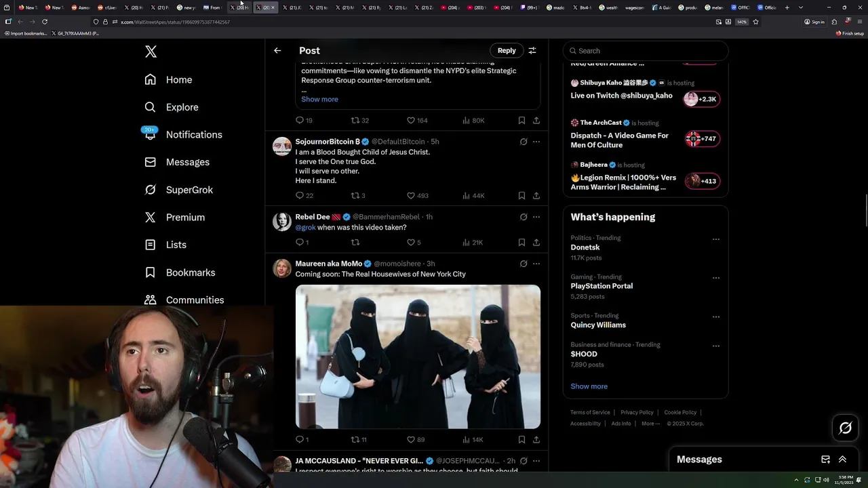Open the floating Grok button
The width and height of the screenshot is (868, 488).
coord(846,428)
